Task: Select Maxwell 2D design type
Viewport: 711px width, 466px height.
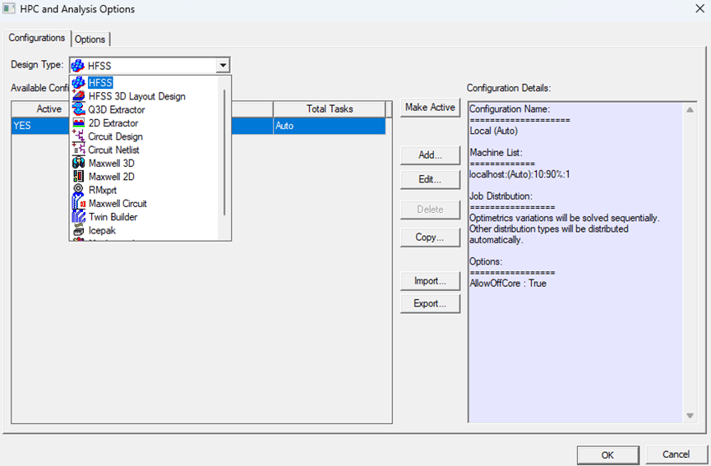Action: tap(111, 176)
